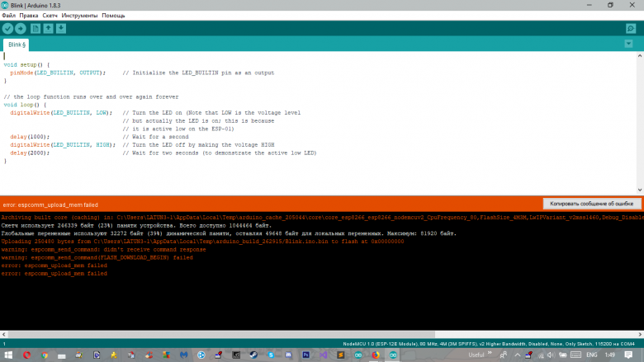This screenshot has width=644, height=362.
Task: Click the taskbar clock
Action: coord(610,355)
